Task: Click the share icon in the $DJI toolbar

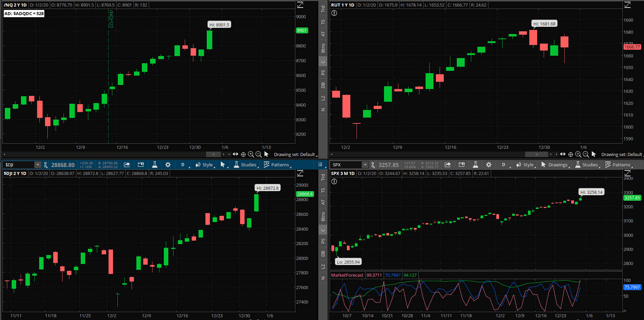Action: 127,165
